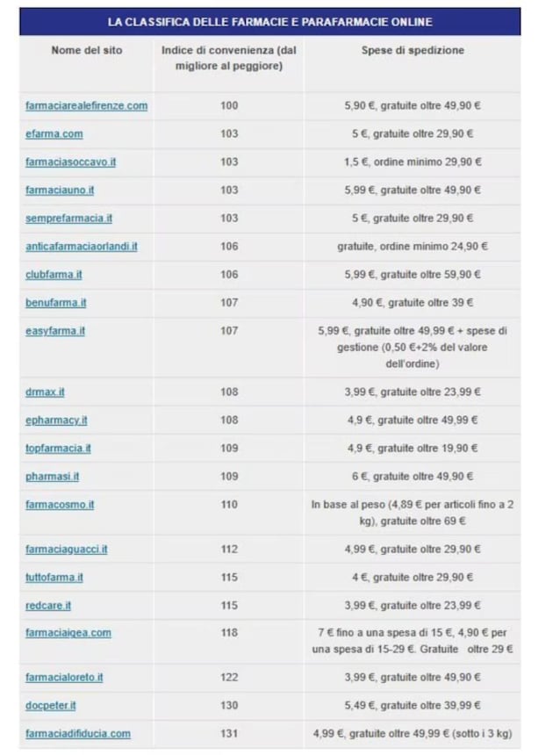
Task: Click the clubfarma.it link
Action: [54, 275]
